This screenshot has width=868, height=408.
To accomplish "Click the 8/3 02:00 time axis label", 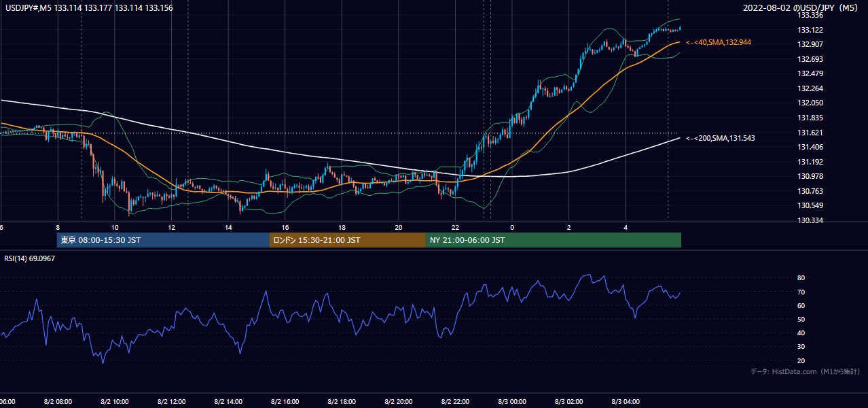I will pyautogui.click(x=568, y=402).
